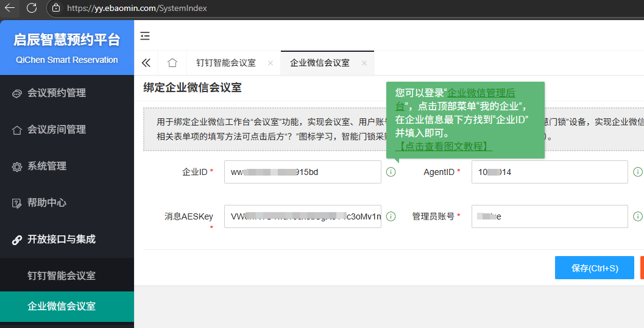Open 企业微信管理后台 link in tooltip

click(x=481, y=93)
